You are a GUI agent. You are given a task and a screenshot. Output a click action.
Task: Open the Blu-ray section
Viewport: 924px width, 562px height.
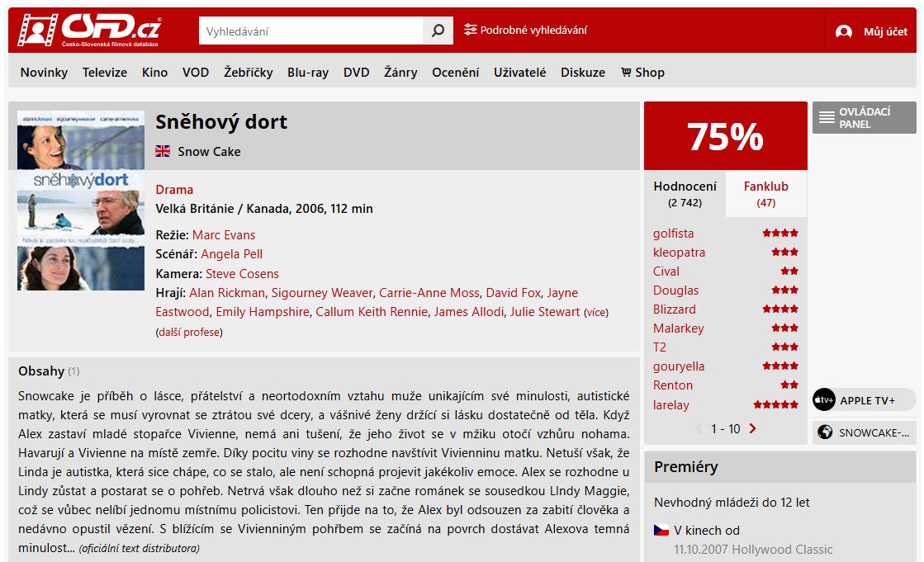tap(308, 73)
